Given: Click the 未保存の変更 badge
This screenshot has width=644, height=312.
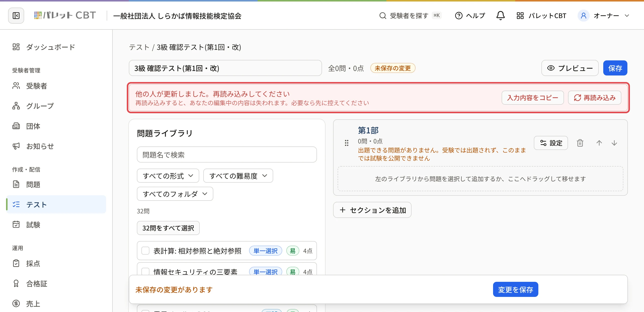Looking at the screenshot, I should (x=392, y=68).
